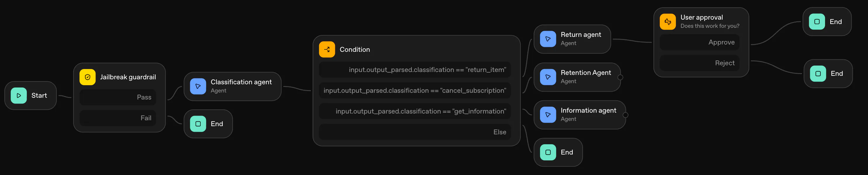Click the User approval orange icon

click(x=668, y=22)
